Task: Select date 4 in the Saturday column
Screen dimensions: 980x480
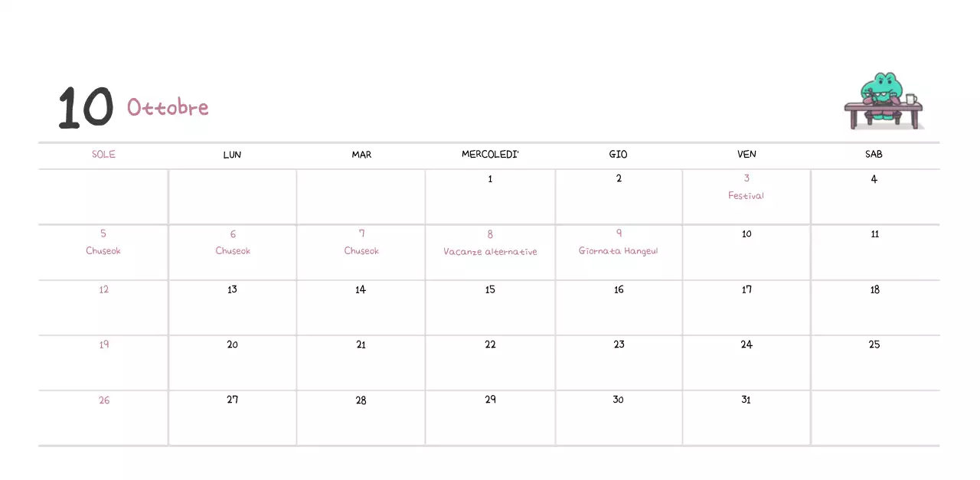Action: [874, 179]
